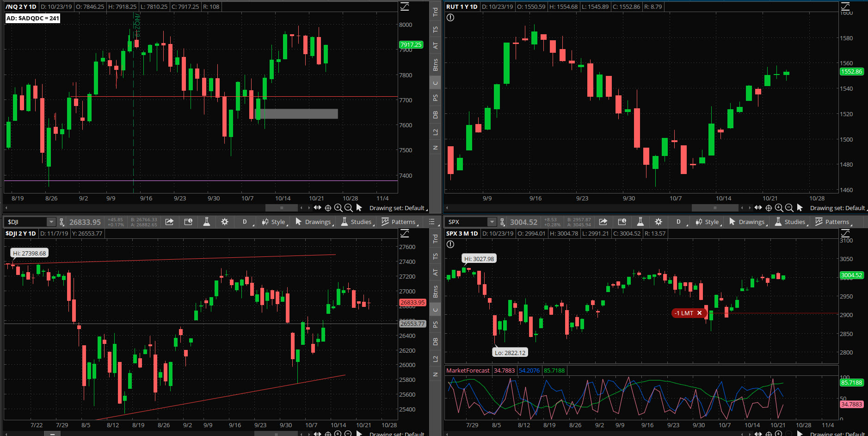The width and height of the screenshot is (868, 436).
Task: Toggle the TS sidebar button beside /NQ chart
Action: (x=435, y=29)
